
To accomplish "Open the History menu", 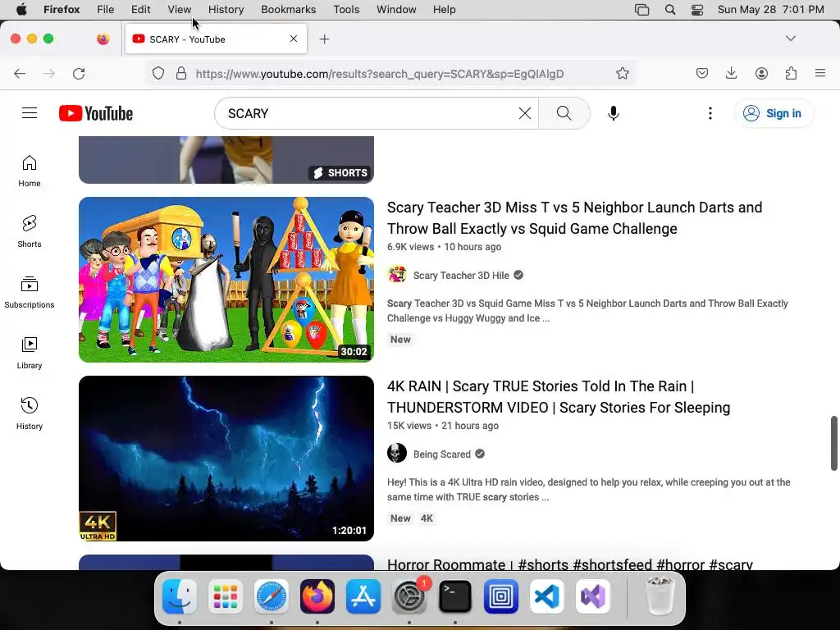I will click(226, 10).
